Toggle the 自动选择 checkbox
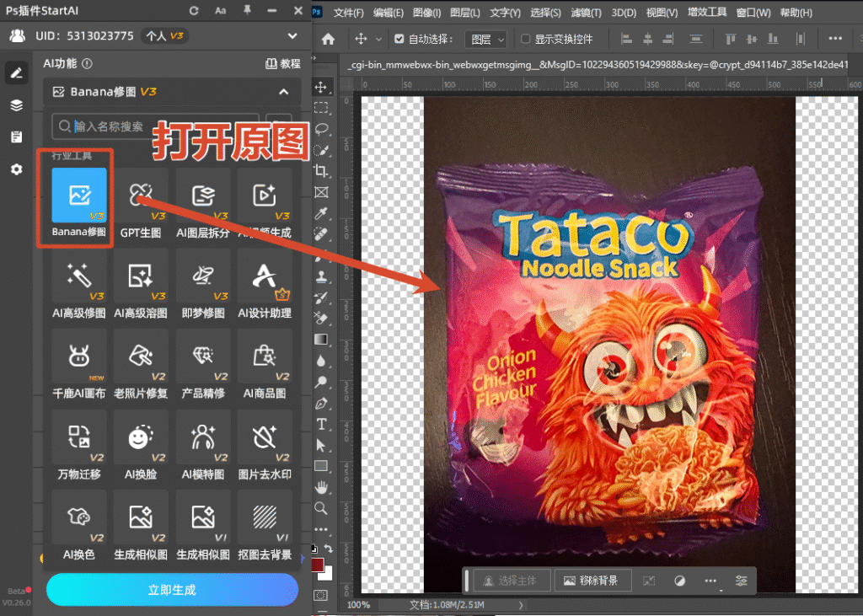The width and height of the screenshot is (863, 616). [399, 39]
